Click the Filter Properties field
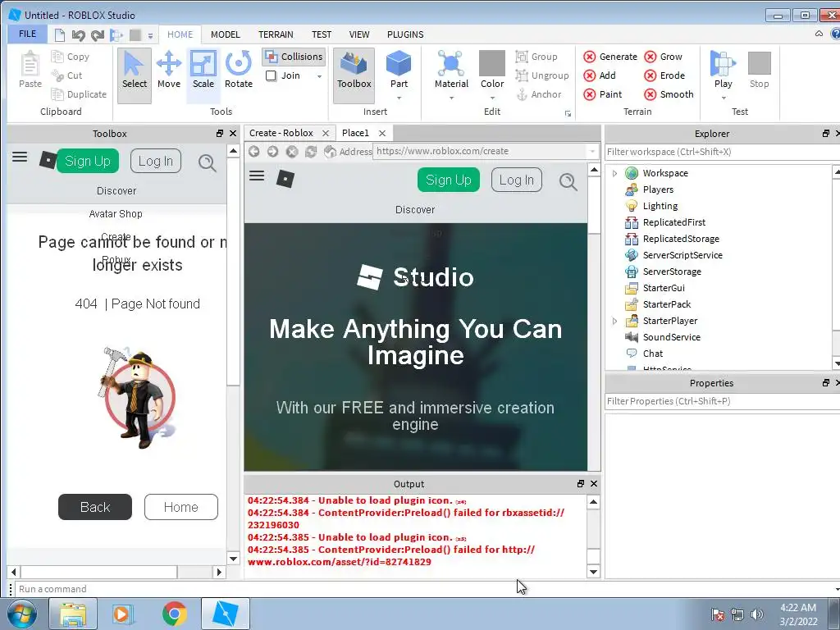 click(x=722, y=401)
